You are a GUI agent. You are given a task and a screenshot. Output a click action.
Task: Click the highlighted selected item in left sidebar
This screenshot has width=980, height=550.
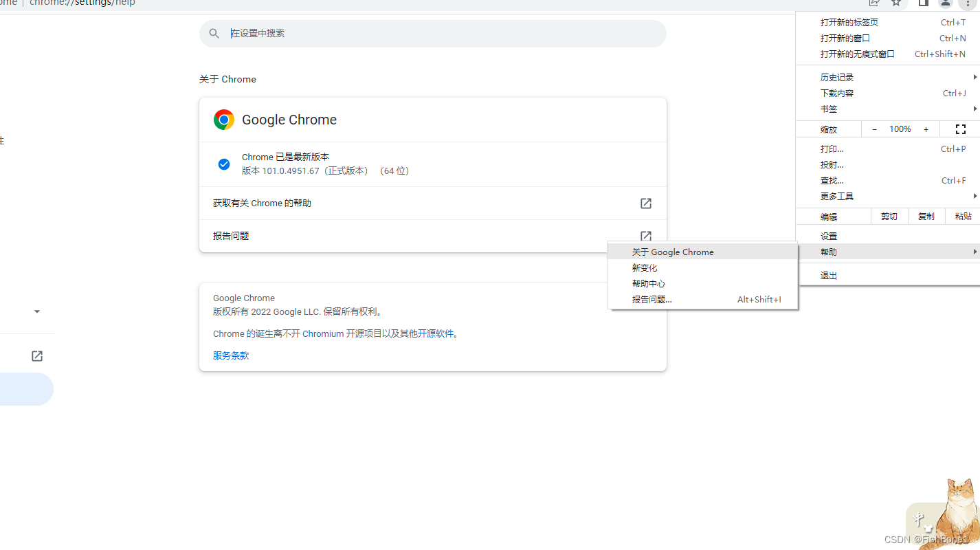point(26,389)
